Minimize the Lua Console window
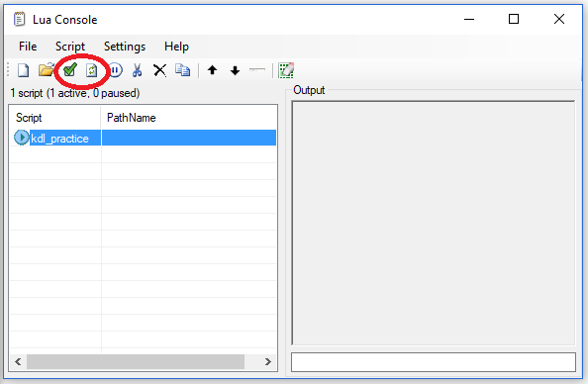Image resolution: width=588 pixels, height=384 pixels. coord(469,19)
